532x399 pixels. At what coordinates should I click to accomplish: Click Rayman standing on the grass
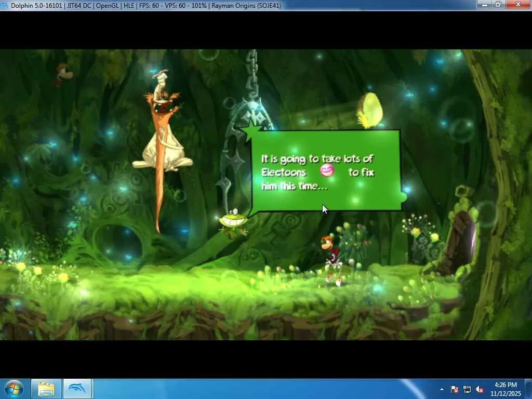point(332,261)
